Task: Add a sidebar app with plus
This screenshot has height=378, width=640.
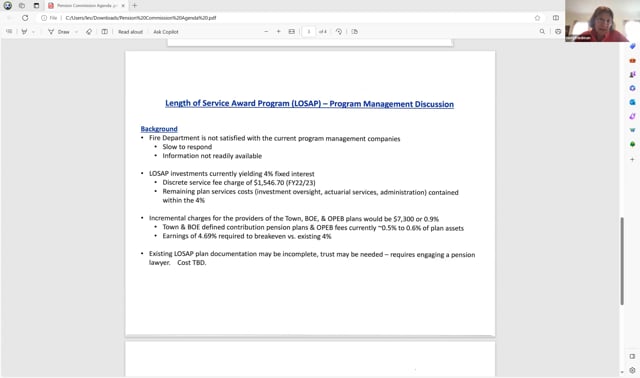Action: (x=632, y=160)
